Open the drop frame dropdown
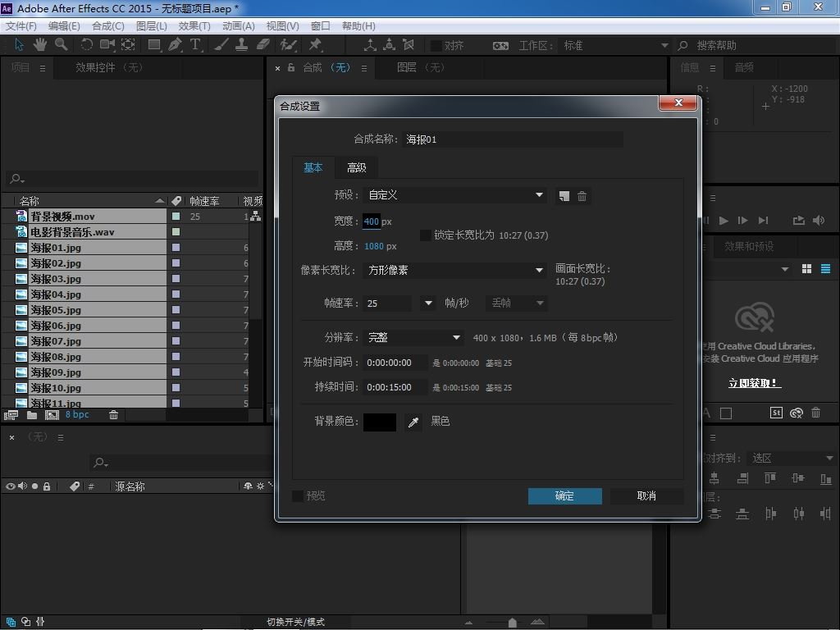 click(517, 304)
